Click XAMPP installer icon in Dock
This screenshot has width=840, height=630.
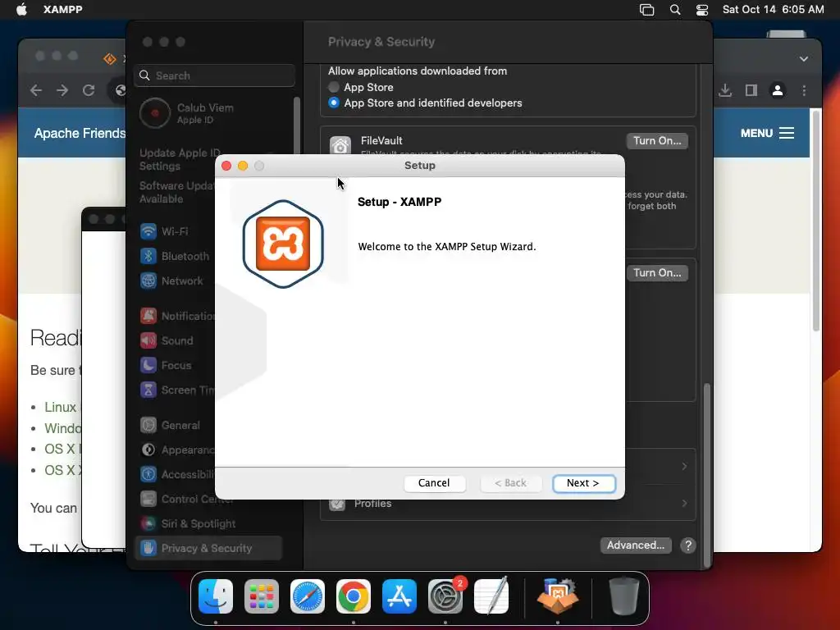coord(558,596)
